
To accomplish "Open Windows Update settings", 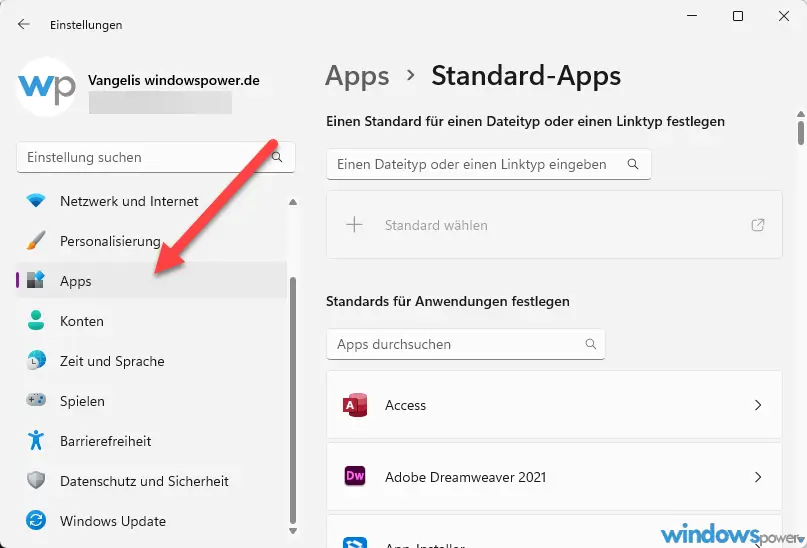I will tap(152, 521).
